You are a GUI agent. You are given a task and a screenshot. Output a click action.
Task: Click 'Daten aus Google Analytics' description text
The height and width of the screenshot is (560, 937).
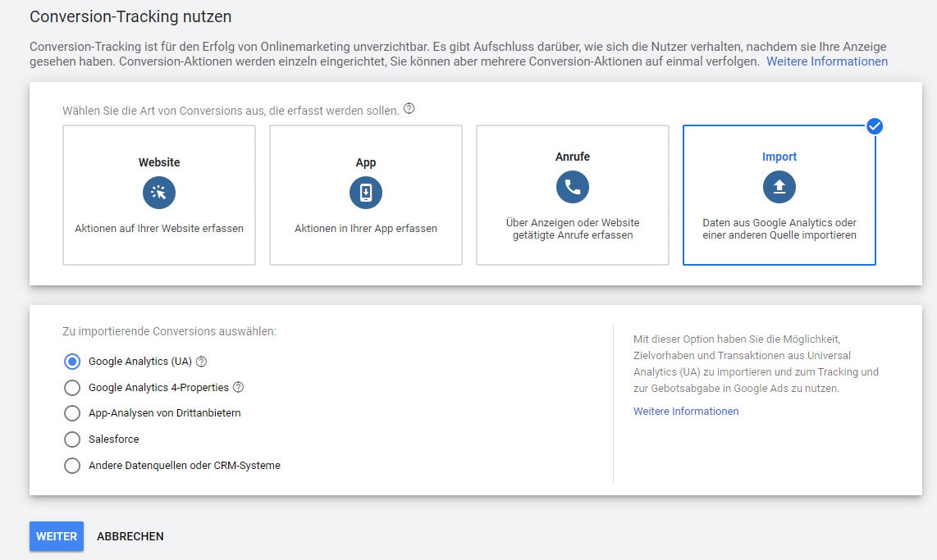779,229
